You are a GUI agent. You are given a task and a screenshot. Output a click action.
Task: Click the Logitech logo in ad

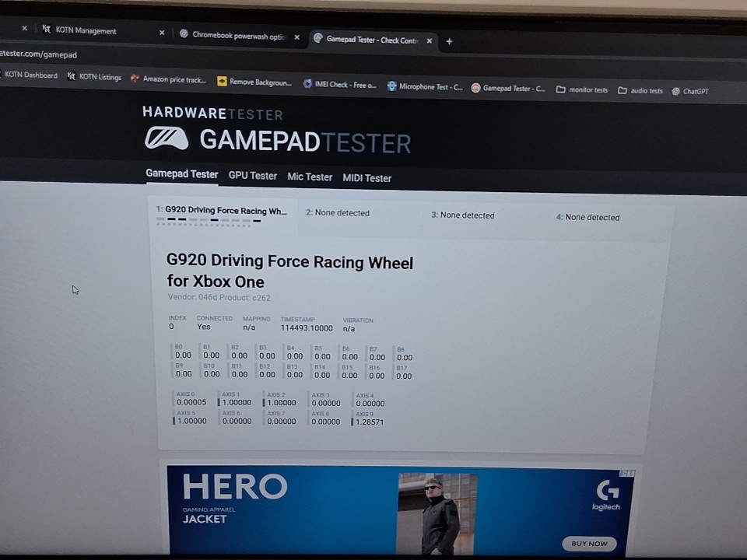(x=606, y=495)
